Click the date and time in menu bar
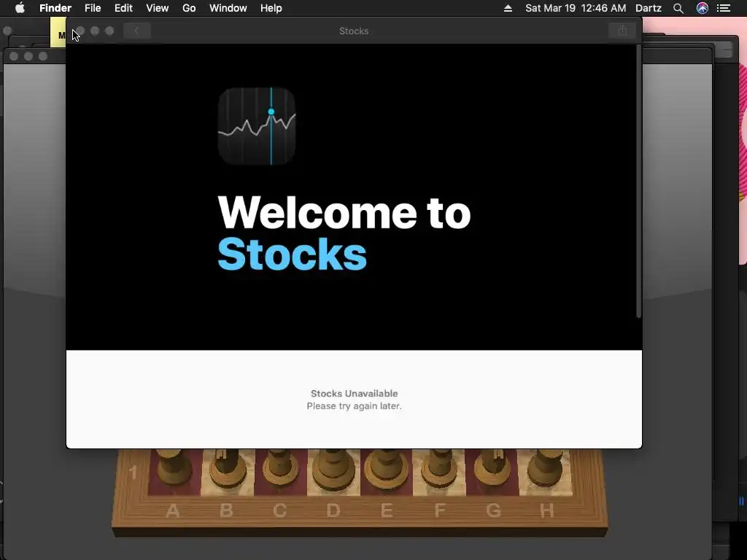Viewport: 747px width, 560px height. (576, 8)
